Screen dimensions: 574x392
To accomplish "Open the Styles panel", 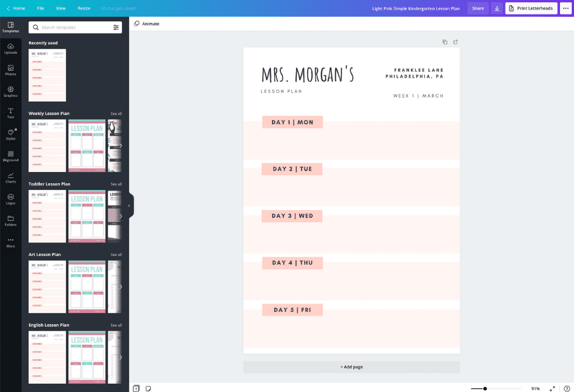I will (x=11, y=136).
